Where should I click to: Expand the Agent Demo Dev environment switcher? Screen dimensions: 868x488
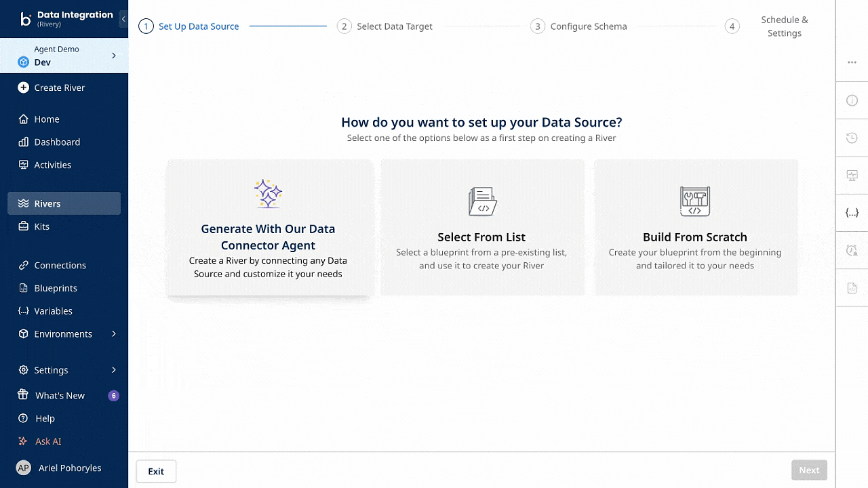click(x=113, y=56)
